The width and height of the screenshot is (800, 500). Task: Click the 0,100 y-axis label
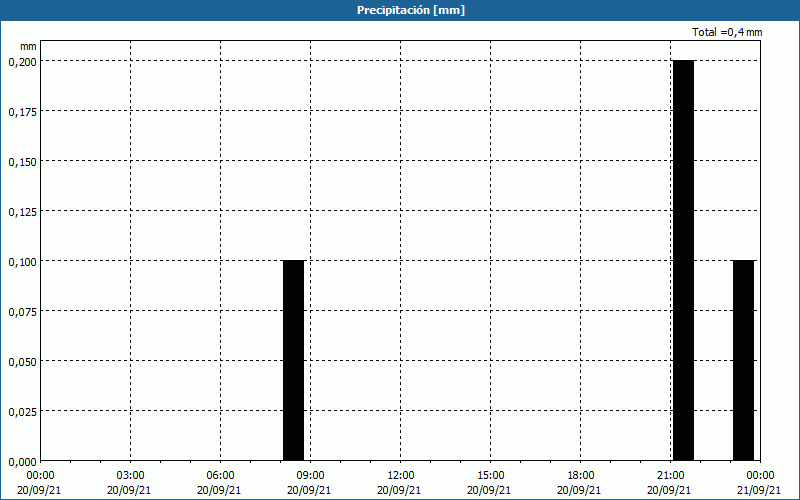(x=22, y=262)
